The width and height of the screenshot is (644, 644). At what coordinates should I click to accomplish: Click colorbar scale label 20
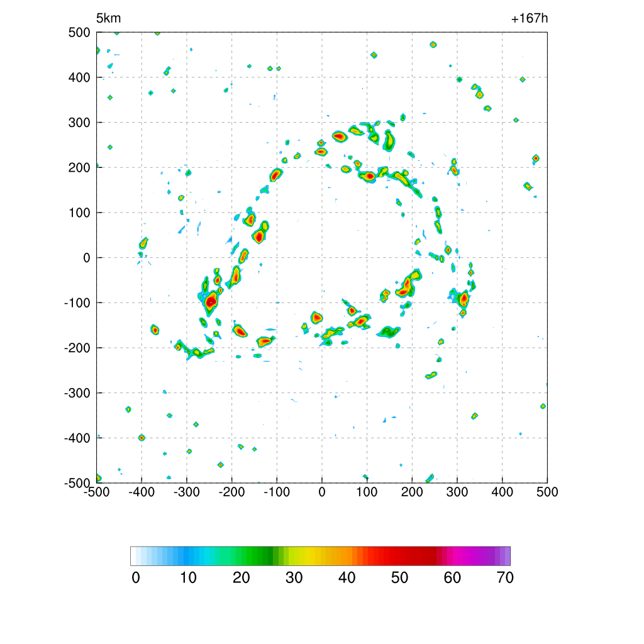(241, 578)
